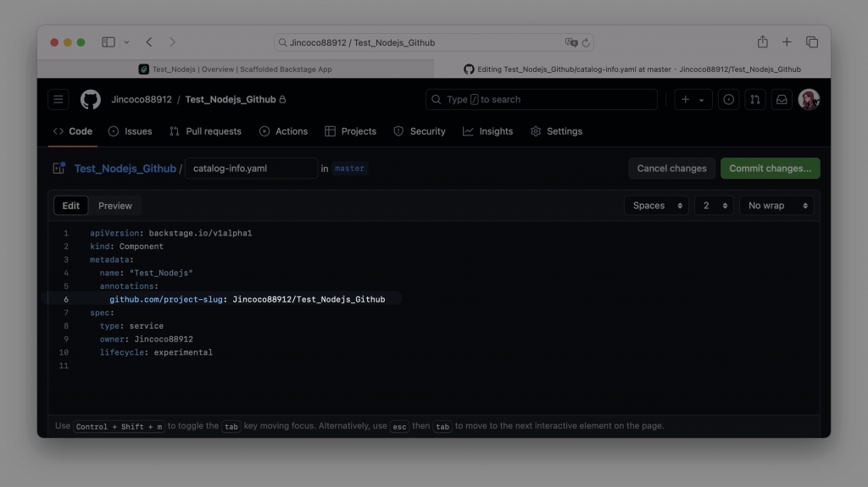Click line 1 apiVersion text
Viewport: 868px width, 487px height.
pyautogui.click(x=171, y=233)
